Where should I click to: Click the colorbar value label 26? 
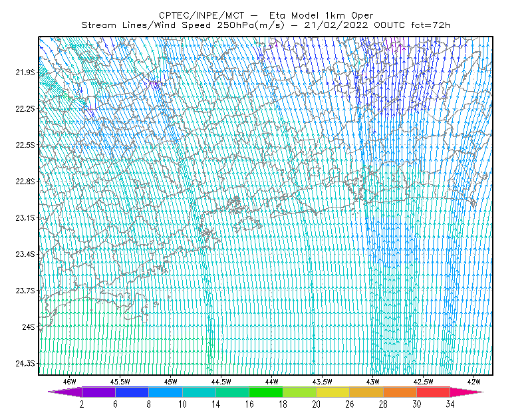tap(350, 404)
